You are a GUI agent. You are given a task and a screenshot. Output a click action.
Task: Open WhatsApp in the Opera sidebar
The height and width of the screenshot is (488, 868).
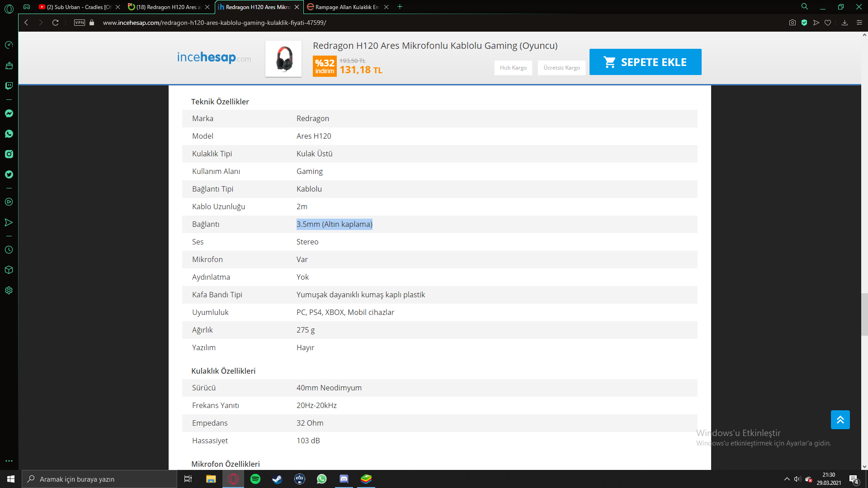click(9, 134)
